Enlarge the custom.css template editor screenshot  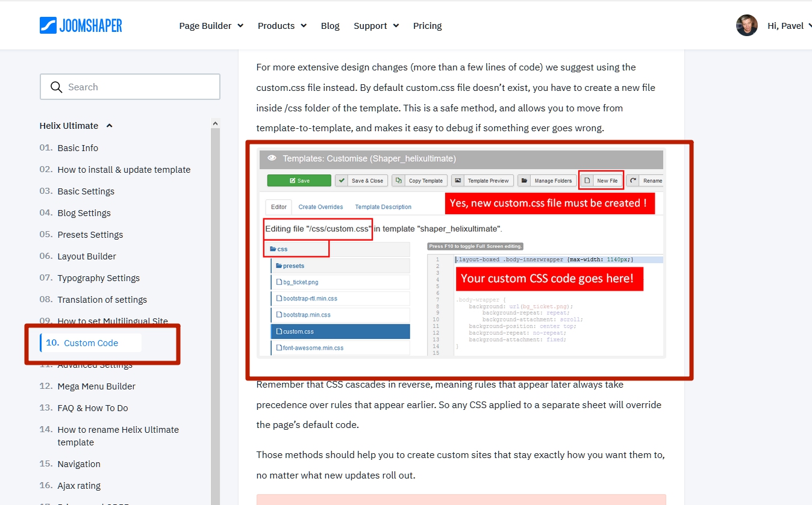tap(462, 253)
